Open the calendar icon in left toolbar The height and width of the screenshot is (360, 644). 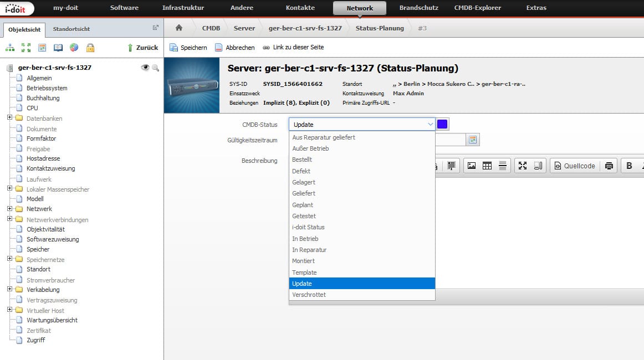click(42, 48)
